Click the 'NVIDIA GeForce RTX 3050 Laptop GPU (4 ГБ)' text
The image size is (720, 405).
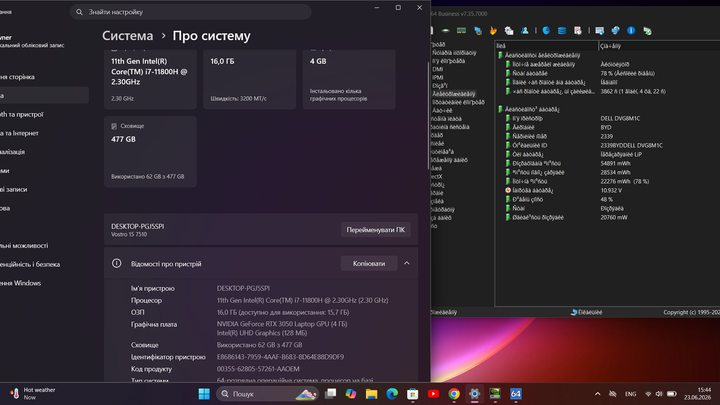tap(282, 324)
